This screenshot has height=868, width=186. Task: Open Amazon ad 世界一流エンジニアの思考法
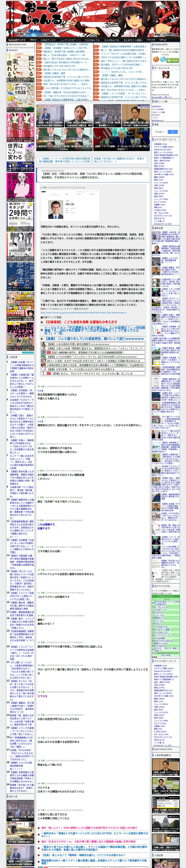pyautogui.click(x=21, y=276)
